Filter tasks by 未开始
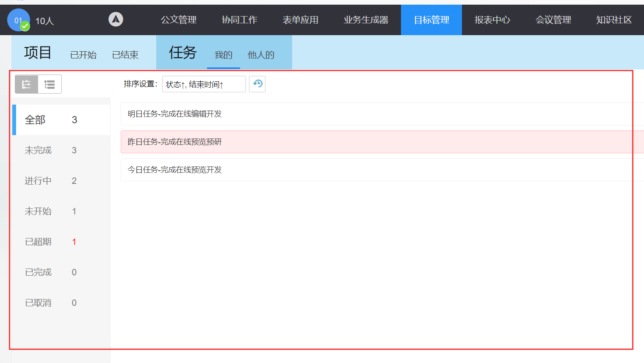Viewport: 644px width, 363px height. click(x=61, y=211)
